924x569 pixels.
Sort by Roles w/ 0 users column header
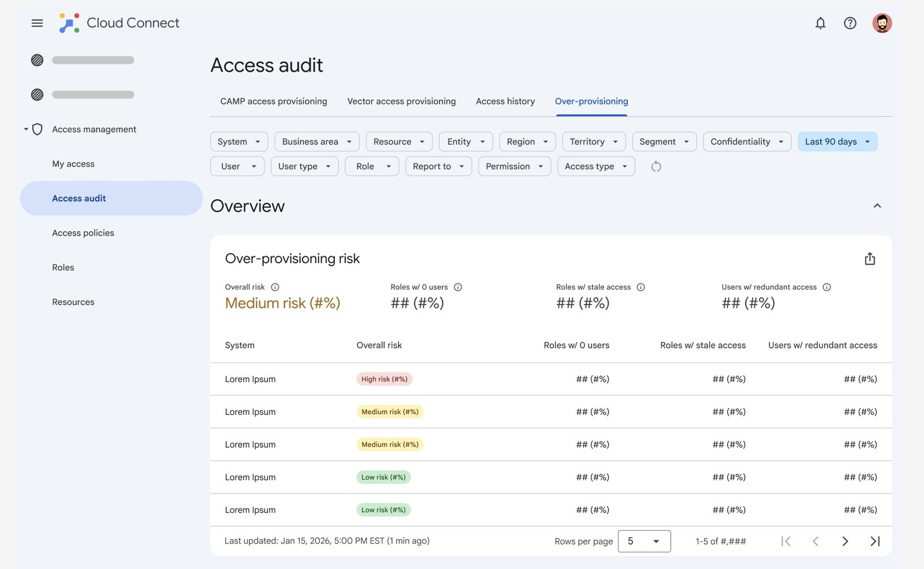point(576,345)
